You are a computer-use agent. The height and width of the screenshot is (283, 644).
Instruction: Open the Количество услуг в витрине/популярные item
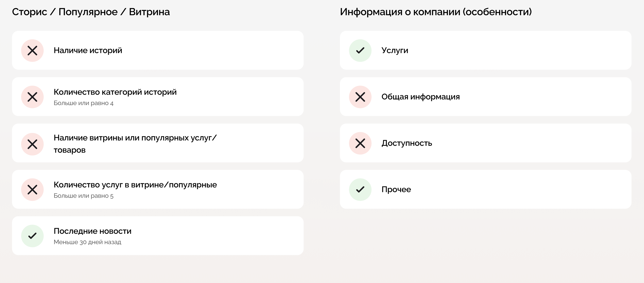[x=135, y=185]
